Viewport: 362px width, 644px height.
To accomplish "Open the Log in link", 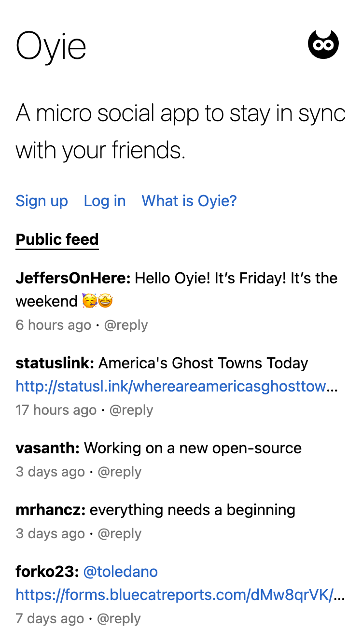I will 105,201.
